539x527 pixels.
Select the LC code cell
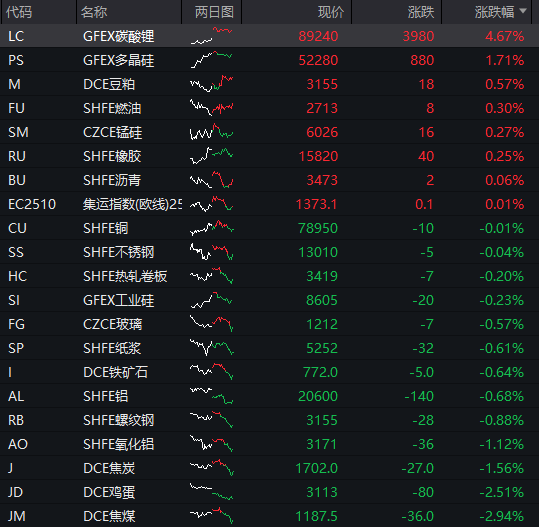click(x=16, y=36)
